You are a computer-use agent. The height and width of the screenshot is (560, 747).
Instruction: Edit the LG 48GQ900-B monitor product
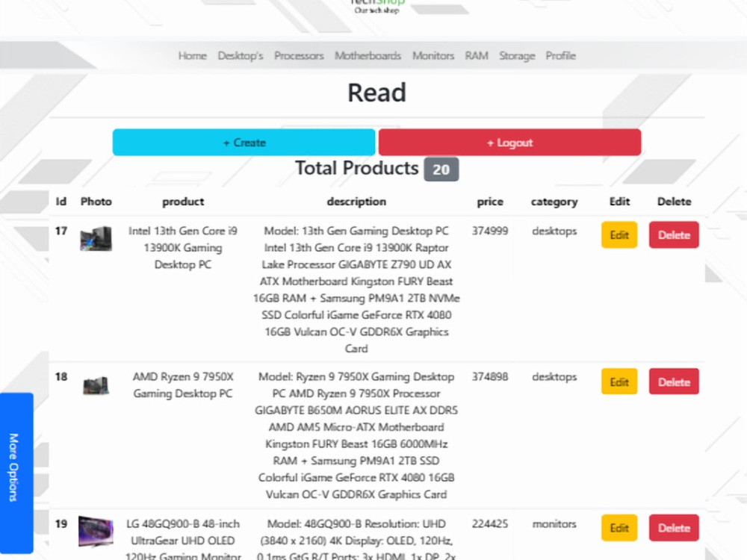pyautogui.click(x=619, y=528)
